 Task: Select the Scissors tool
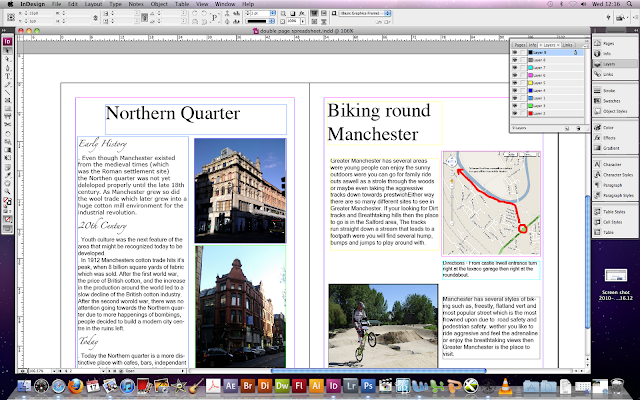click(7, 124)
